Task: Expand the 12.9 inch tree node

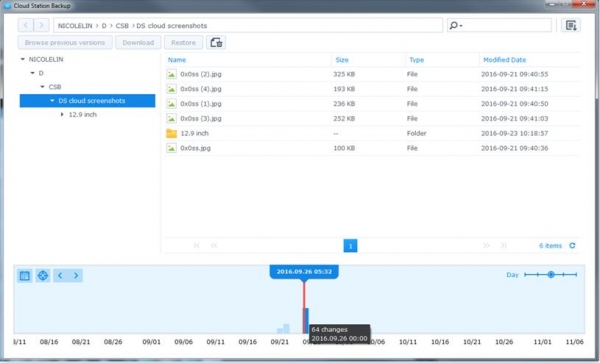Action: coord(62,114)
